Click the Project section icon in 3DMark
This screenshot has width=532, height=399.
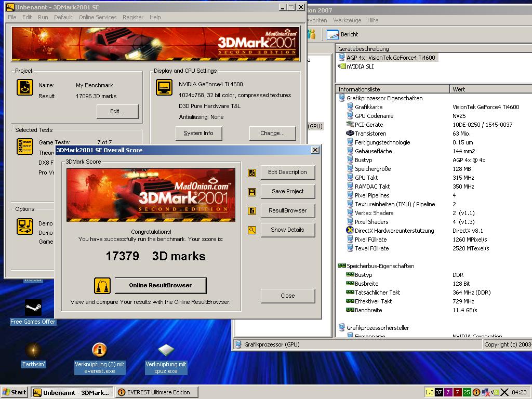[25, 87]
